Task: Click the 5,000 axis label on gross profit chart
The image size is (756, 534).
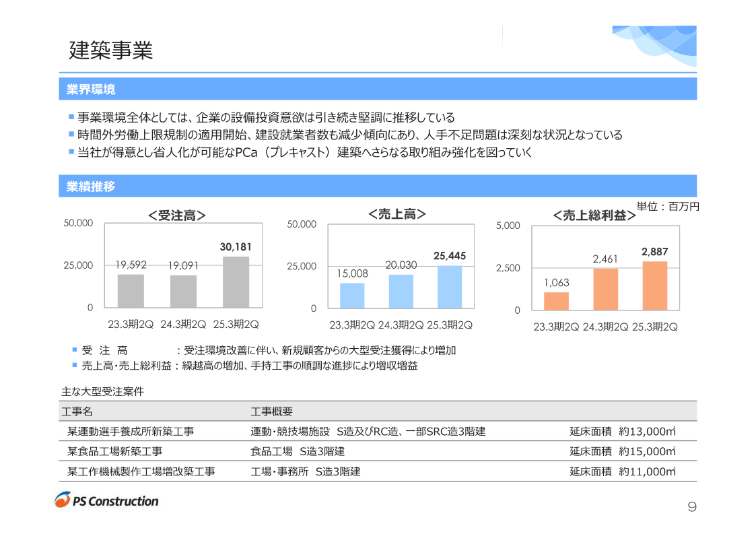Action: coord(508,226)
